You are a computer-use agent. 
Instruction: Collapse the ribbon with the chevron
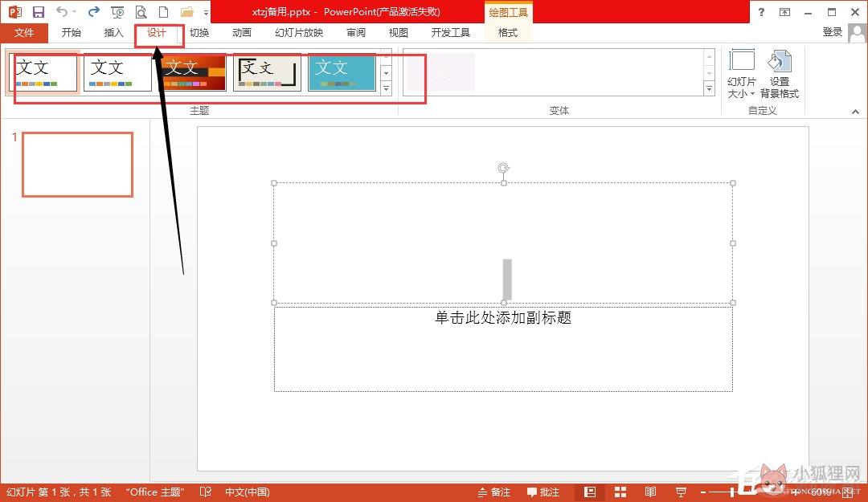855,112
